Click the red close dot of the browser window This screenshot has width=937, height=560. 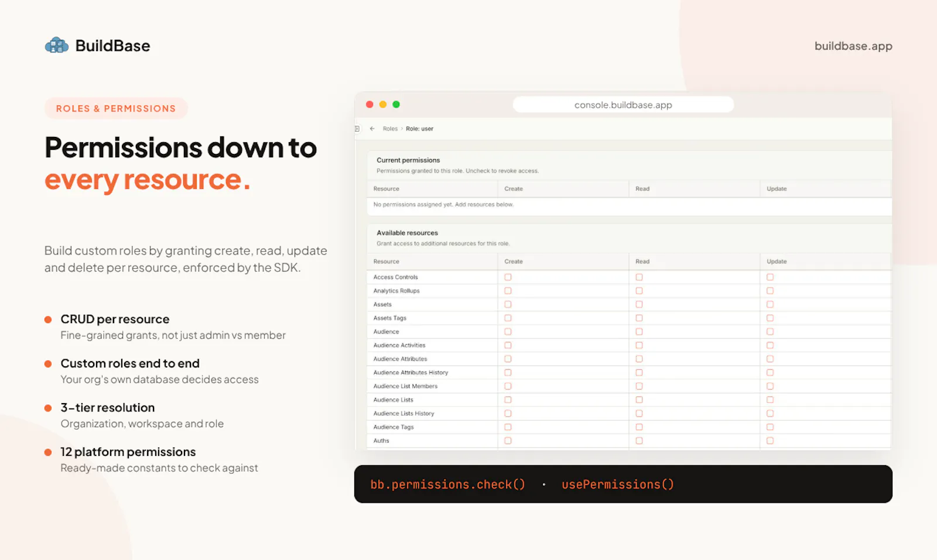(x=370, y=104)
